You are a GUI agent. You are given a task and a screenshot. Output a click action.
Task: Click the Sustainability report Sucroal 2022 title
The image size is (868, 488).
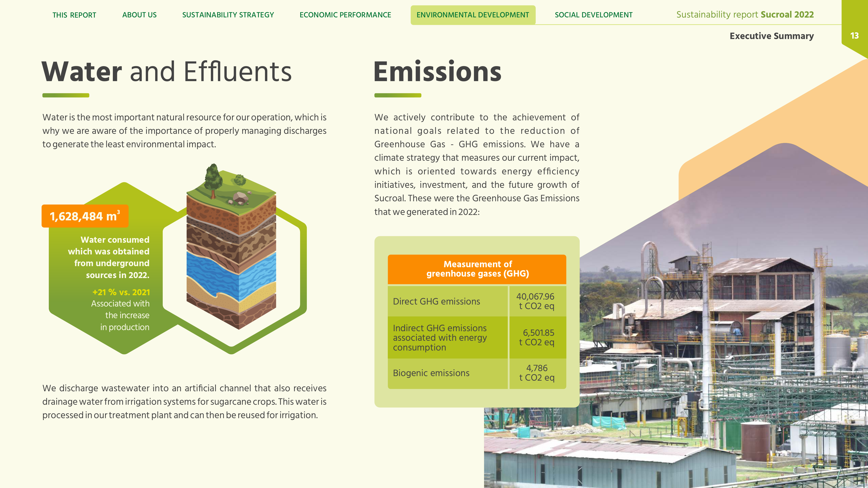pyautogui.click(x=745, y=15)
